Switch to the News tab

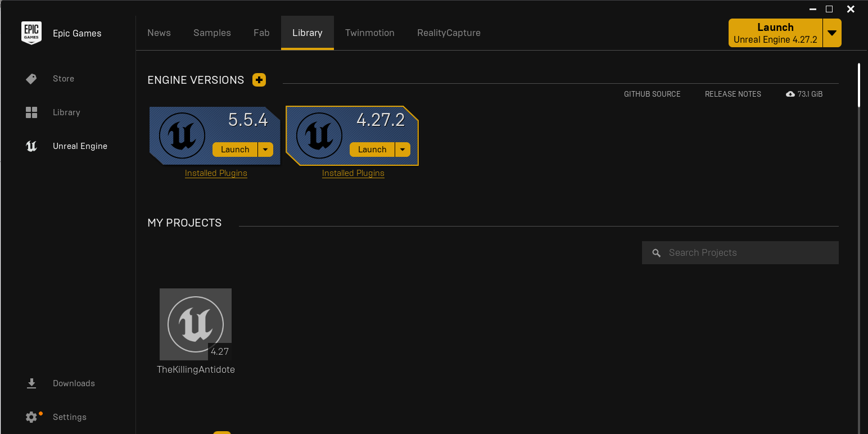[x=159, y=33]
